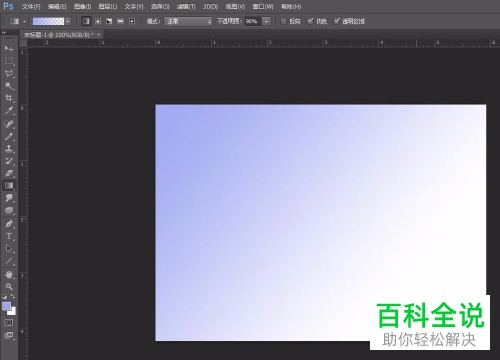The width and height of the screenshot is (500, 360).
Task: Select the Polygonal Lasso tool
Action: pos(9,74)
